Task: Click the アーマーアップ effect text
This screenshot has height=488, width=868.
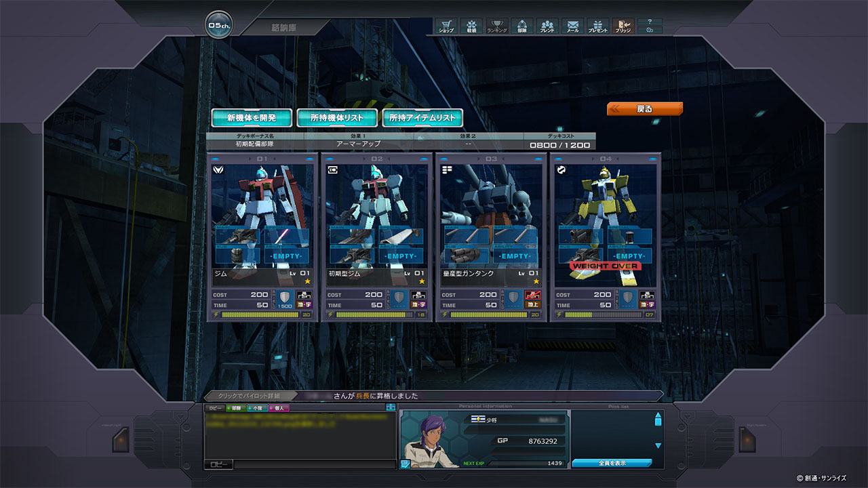Action: click(359, 144)
